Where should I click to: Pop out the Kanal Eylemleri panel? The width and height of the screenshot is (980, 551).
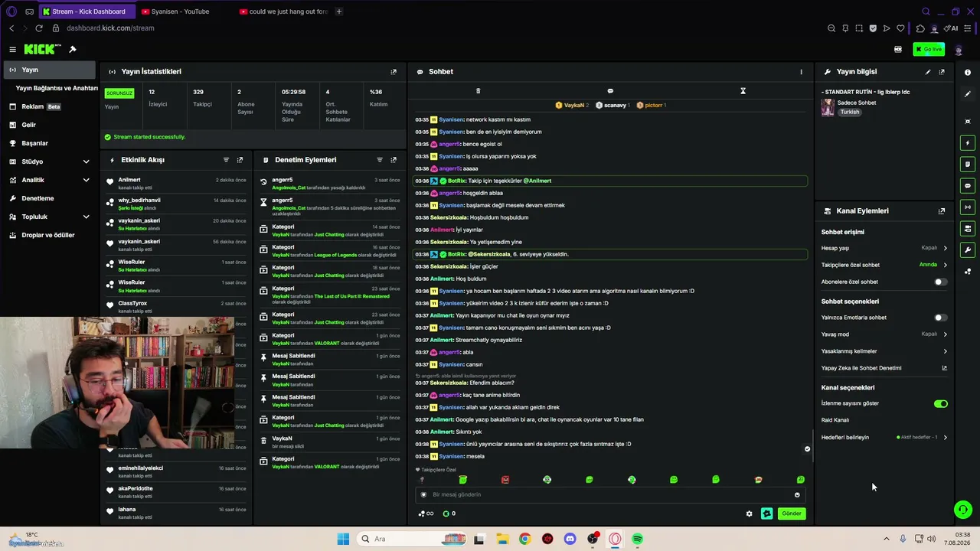click(942, 211)
